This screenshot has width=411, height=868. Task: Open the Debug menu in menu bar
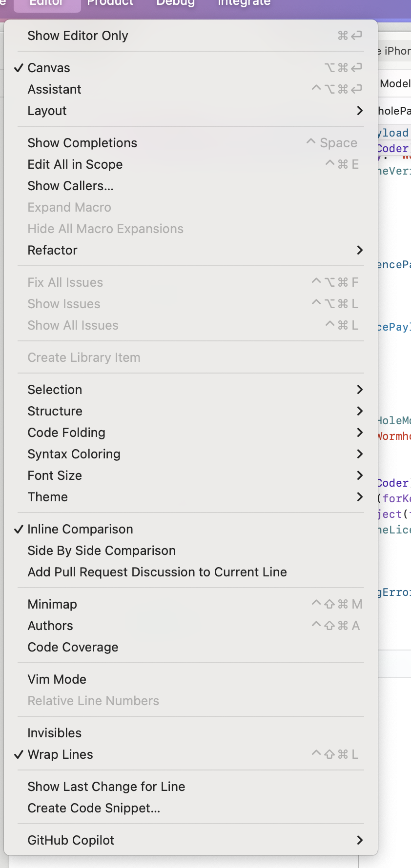(175, 3)
